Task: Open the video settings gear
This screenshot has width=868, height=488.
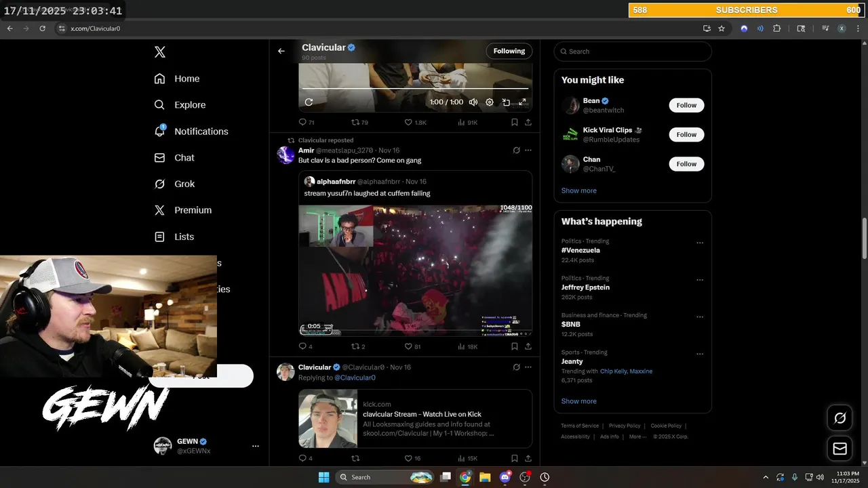Action: click(x=490, y=102)
